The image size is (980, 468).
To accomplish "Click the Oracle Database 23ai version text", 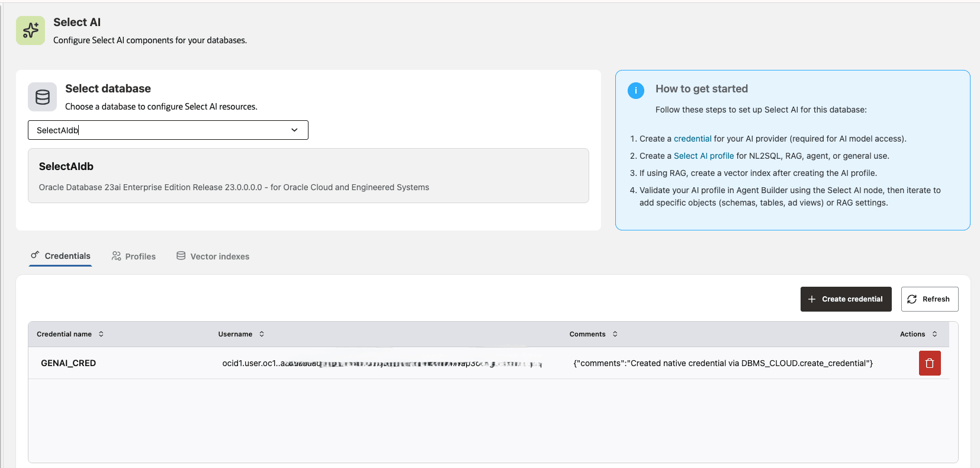I will tap(234, 187).
